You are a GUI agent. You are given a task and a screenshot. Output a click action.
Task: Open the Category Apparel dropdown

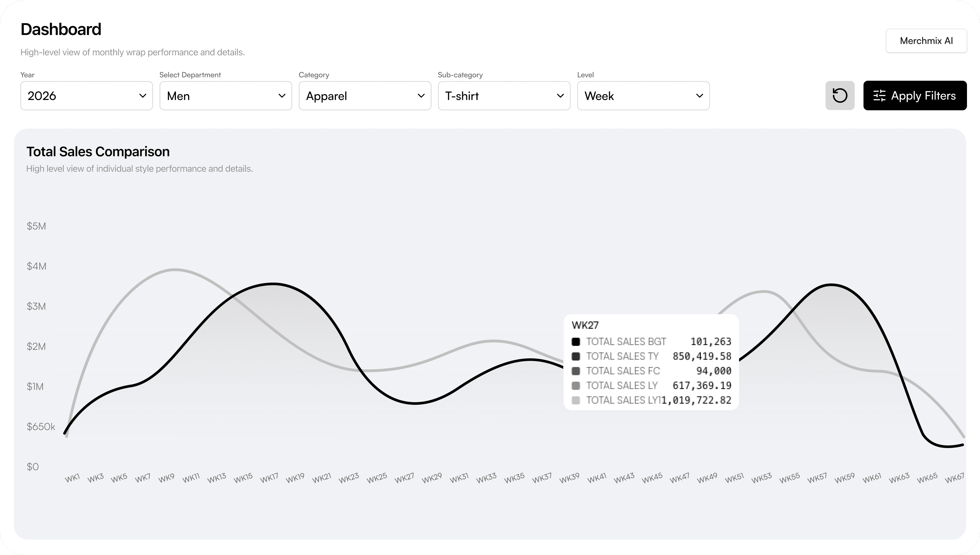click(365, 96)
